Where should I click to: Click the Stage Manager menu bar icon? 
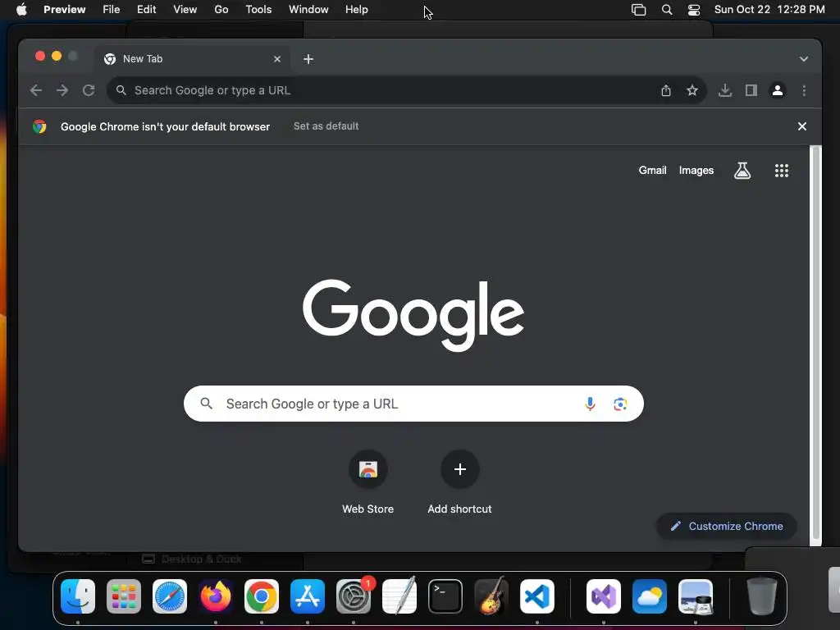638,10
